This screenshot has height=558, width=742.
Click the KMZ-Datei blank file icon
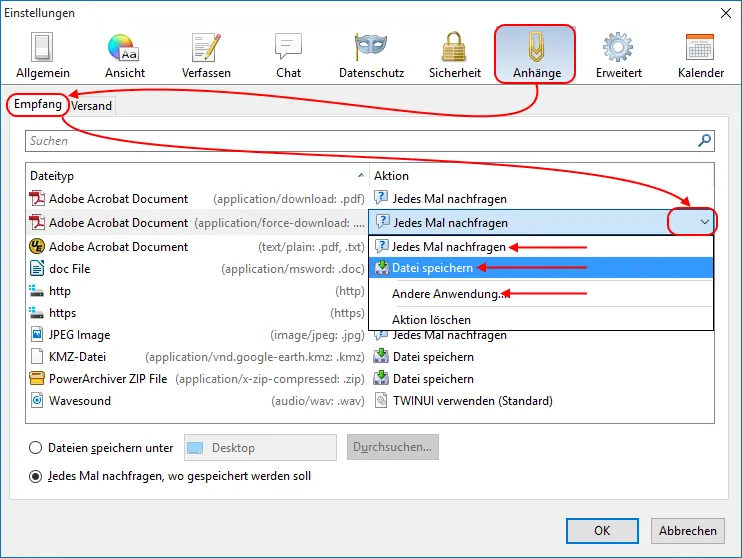pyautogui.click(x=37, y=356)
